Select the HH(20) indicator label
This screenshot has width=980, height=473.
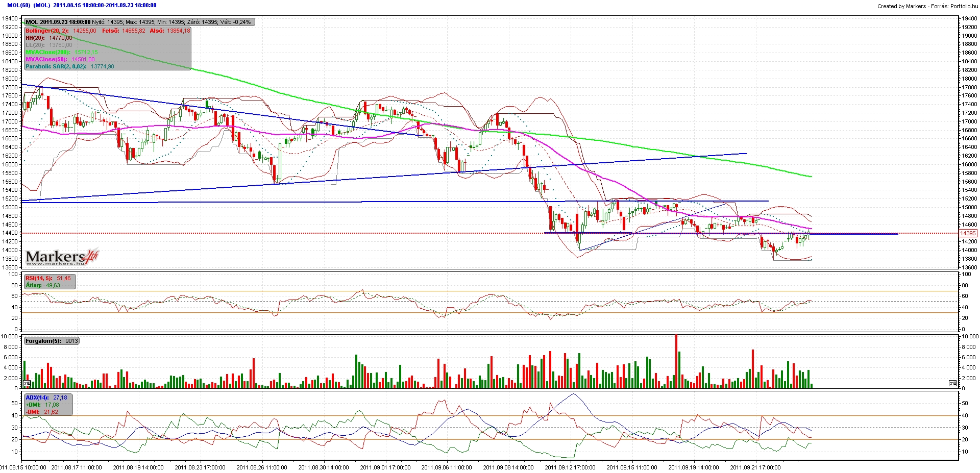pos(35,38)
